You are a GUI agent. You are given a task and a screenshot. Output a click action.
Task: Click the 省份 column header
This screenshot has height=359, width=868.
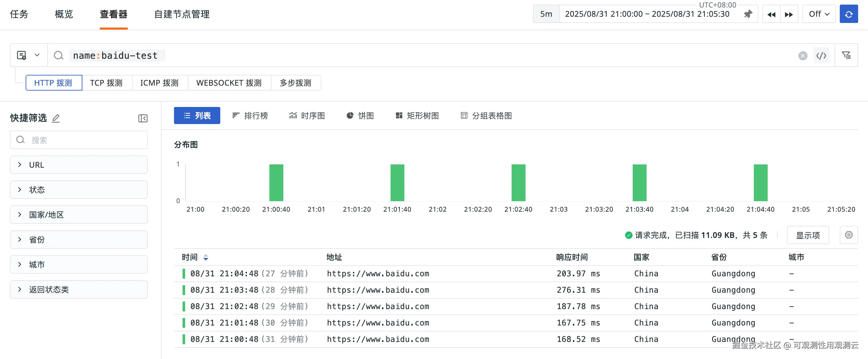pos(719,257)
